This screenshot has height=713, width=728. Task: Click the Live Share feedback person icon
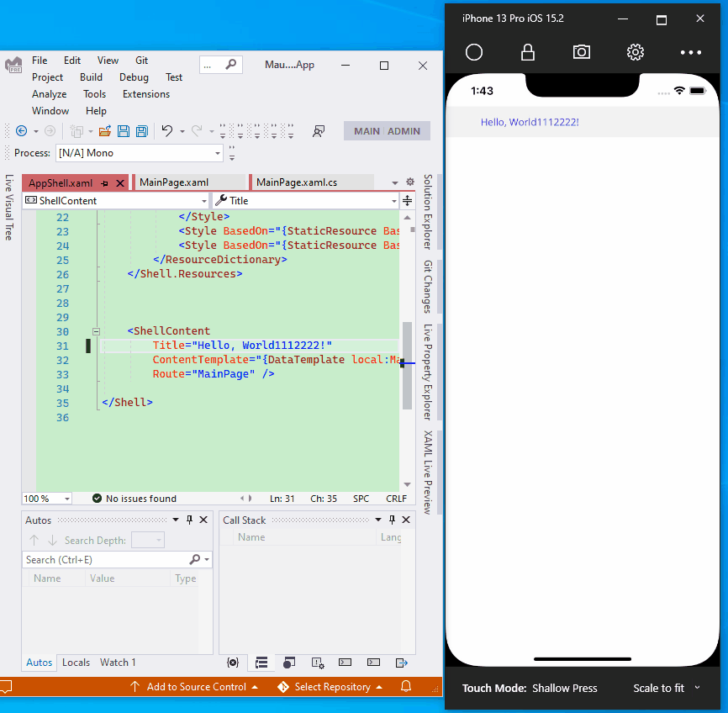(x=319, y=131)
